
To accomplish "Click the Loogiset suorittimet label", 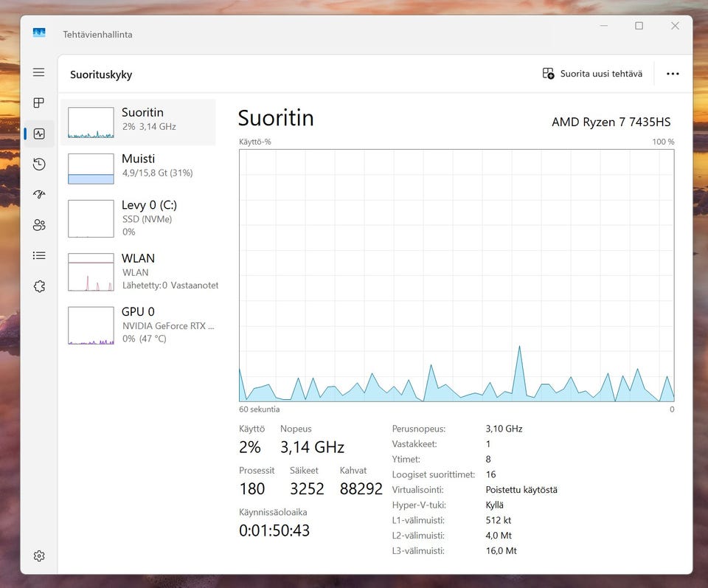I will (434, 474).
